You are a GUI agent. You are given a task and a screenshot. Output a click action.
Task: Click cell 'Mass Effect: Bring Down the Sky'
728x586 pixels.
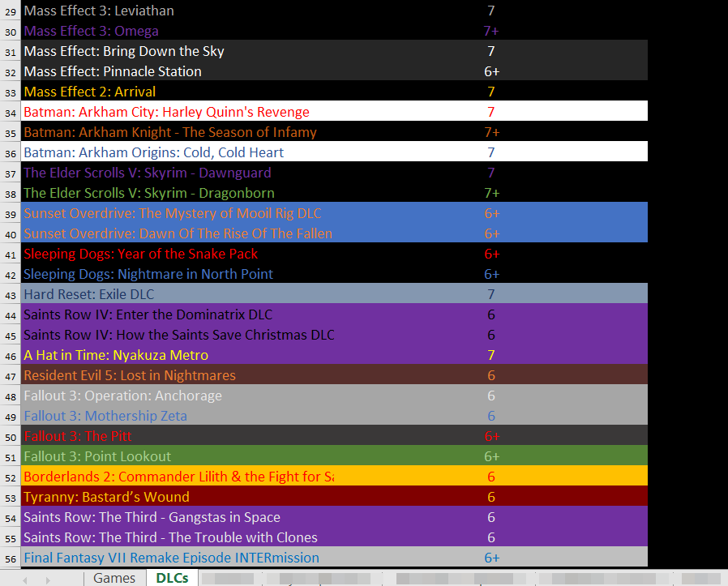pos(178,51)
